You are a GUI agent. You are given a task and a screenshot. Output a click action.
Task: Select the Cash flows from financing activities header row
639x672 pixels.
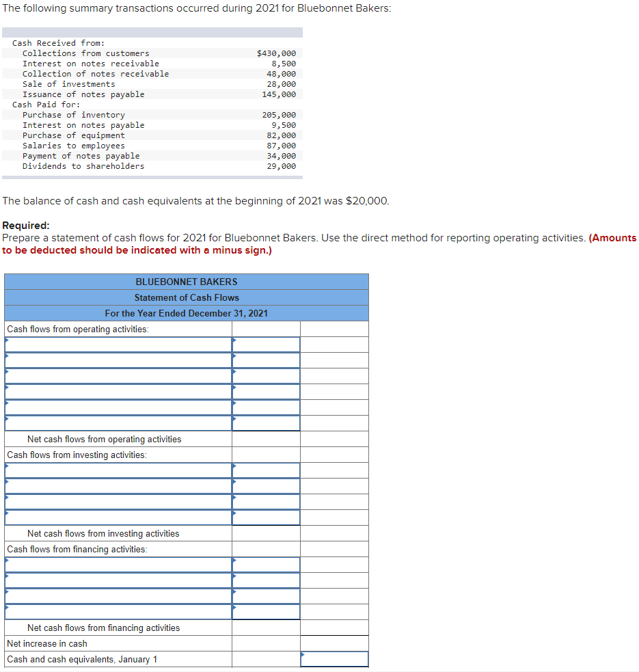pyautogui.click(x=118, y=549)
